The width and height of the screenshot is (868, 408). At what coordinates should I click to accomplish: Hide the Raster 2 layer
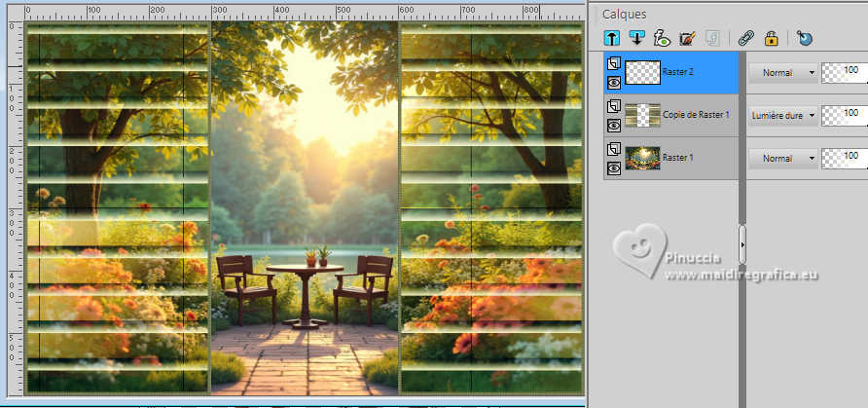click(613, 83)
